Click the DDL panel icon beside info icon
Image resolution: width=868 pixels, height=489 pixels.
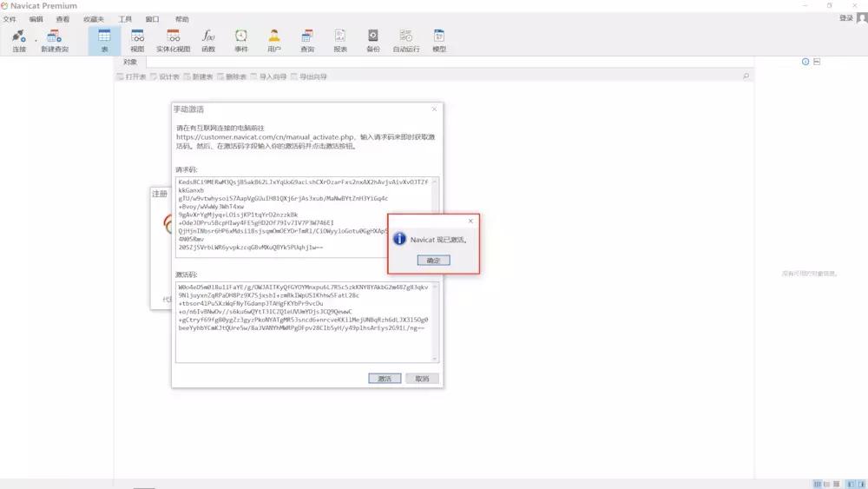[817, 62]
